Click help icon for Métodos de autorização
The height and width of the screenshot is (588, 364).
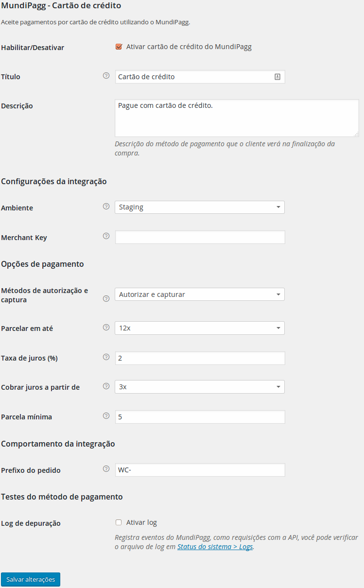(x=106, y=299)
